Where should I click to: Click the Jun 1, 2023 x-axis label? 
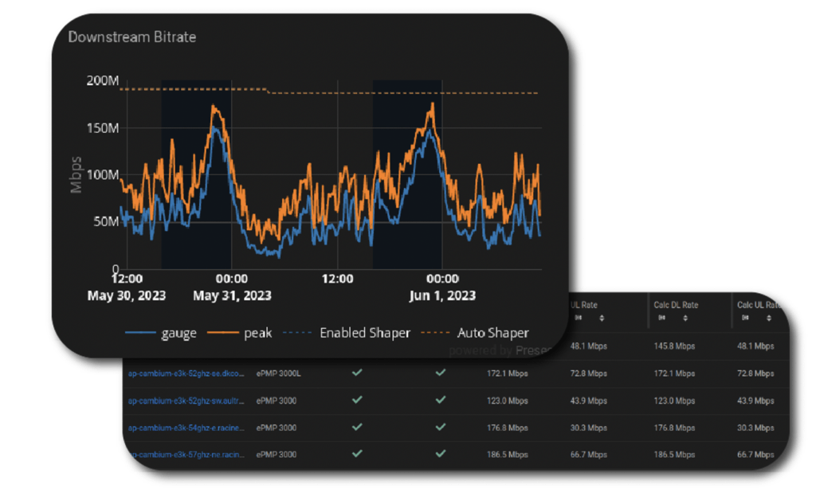pos(442,296)
